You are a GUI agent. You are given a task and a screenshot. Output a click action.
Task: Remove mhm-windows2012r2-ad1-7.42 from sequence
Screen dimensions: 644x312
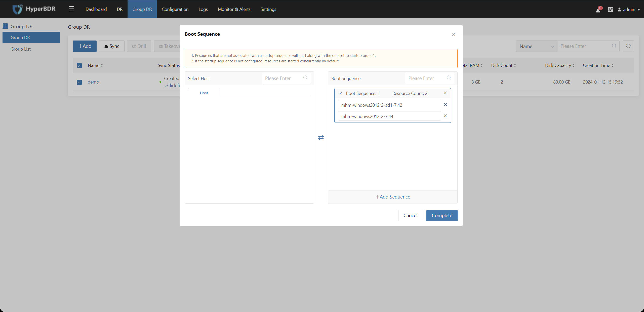coord(446,104)
